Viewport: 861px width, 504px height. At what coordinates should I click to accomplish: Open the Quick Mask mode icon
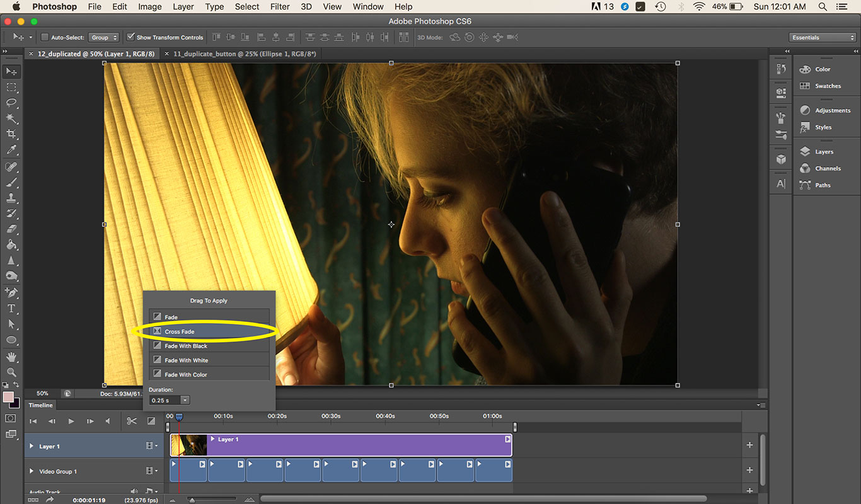(11, 418)
